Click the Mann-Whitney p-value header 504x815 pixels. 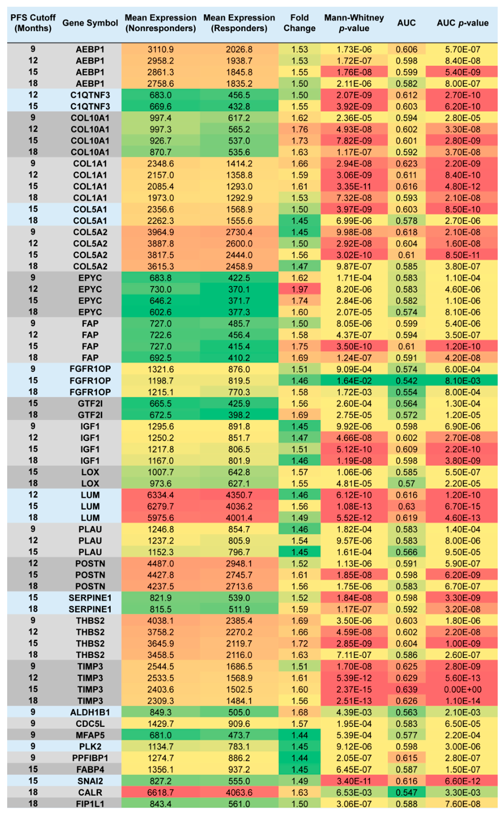(354, 23)
